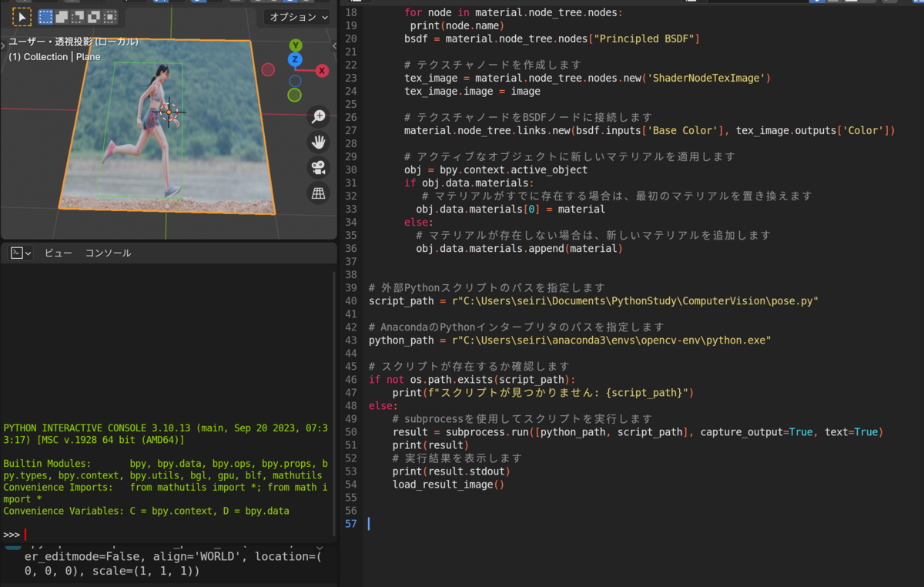Image resolution: width=924 pixels, height=587 pixels.
Task: Choose the Invert selection mode
Action: (x=95, y=16)
